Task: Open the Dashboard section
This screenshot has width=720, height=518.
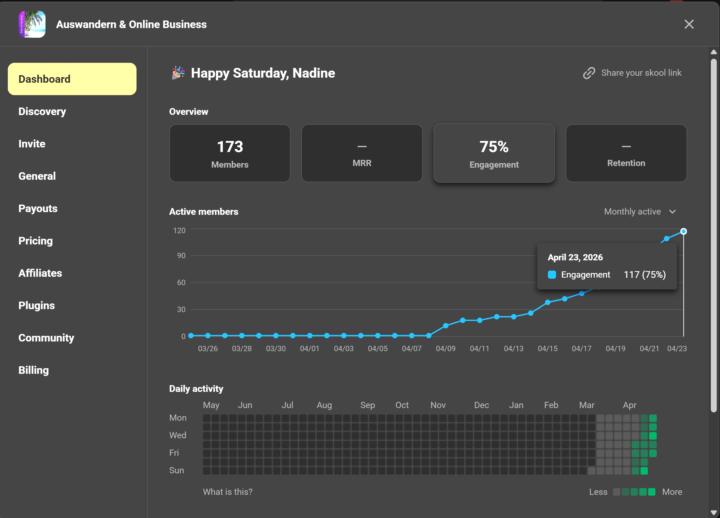Action: (72, 79)
